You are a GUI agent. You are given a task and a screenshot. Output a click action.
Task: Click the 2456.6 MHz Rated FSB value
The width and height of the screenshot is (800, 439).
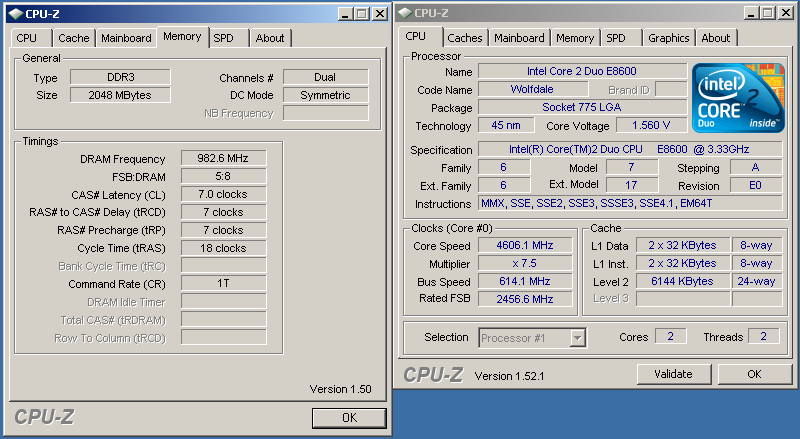(525, 299)
